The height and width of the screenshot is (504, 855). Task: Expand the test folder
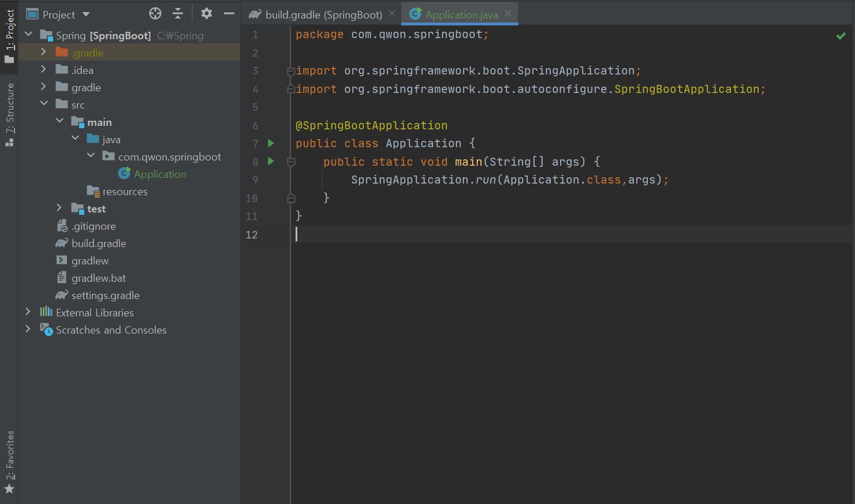coord(59,208)
